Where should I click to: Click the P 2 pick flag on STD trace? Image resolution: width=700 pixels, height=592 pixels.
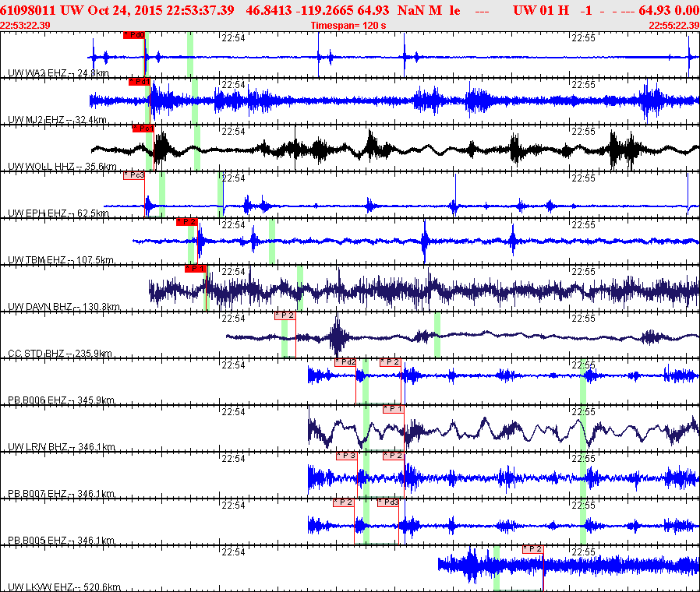point(285,315)
